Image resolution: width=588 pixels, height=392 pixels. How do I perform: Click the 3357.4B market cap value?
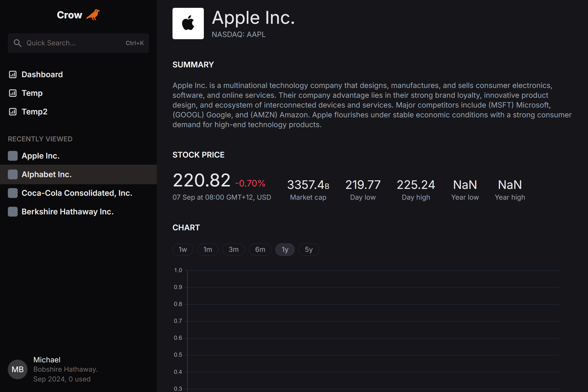(308, 185)
